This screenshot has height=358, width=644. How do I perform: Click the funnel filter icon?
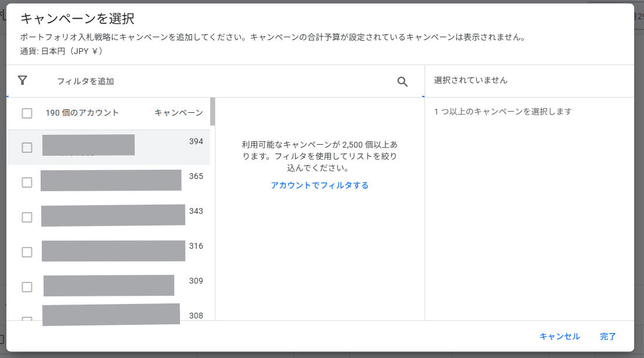coord(23,81)
